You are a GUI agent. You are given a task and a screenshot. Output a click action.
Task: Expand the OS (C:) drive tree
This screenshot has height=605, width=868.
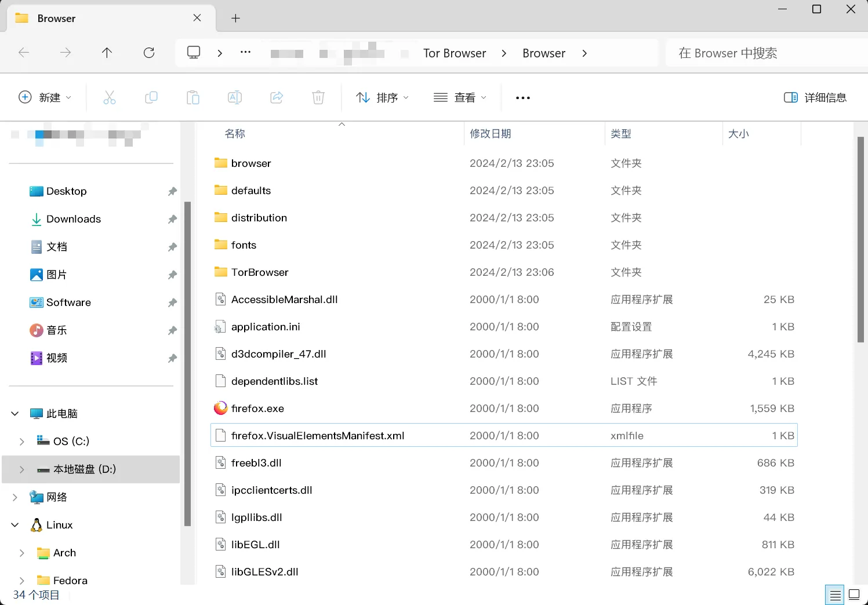tap(22, 442)
